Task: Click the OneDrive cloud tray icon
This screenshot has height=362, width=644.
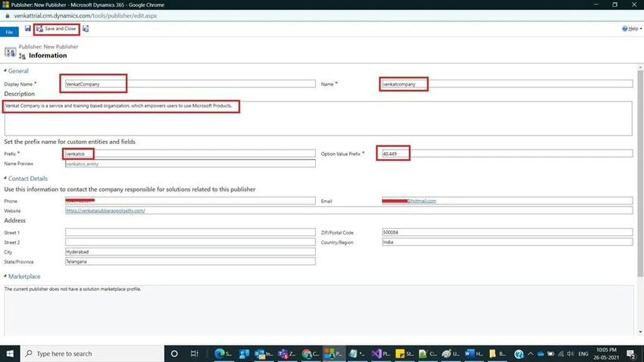Action: click(x=540, y=354)
